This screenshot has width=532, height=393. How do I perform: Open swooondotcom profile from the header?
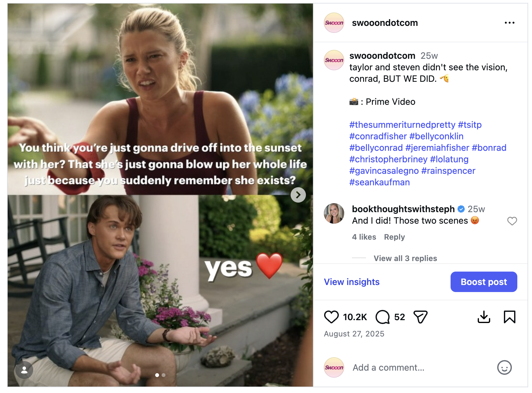[x=384, y=23]
